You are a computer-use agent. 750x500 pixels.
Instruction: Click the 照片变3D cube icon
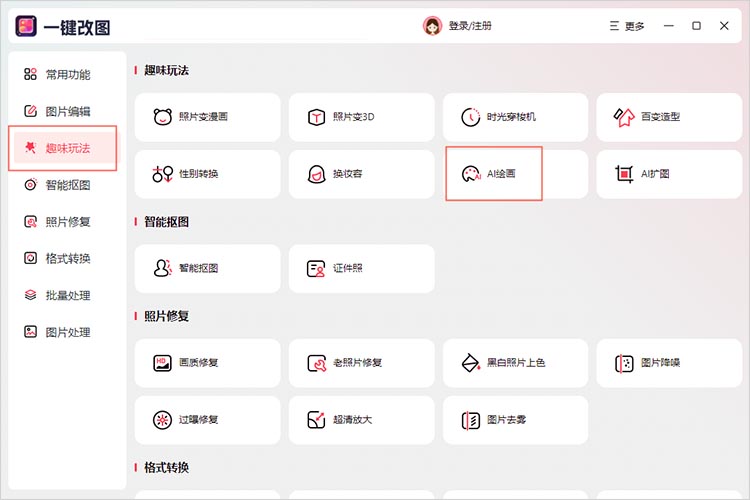(x=316, y=117)
